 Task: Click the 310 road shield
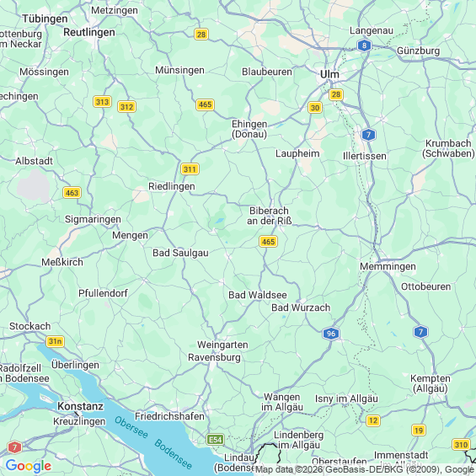tap(461, 445)
